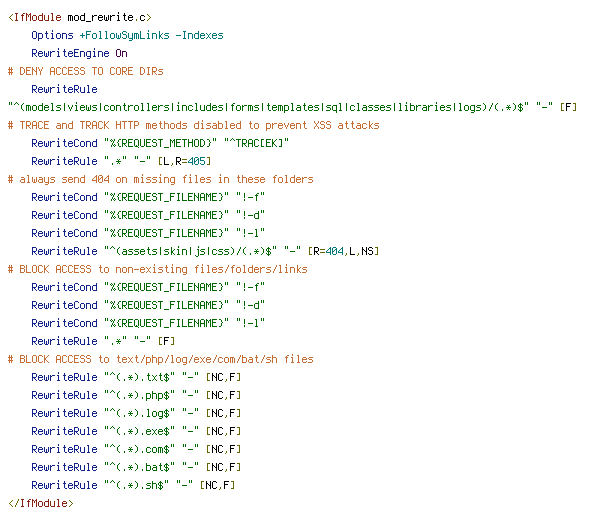Click the models|views|controllers regex pattern line
The width and height of the screenshot is (600, 520).
pyautogui.click(x=292, y=108)
